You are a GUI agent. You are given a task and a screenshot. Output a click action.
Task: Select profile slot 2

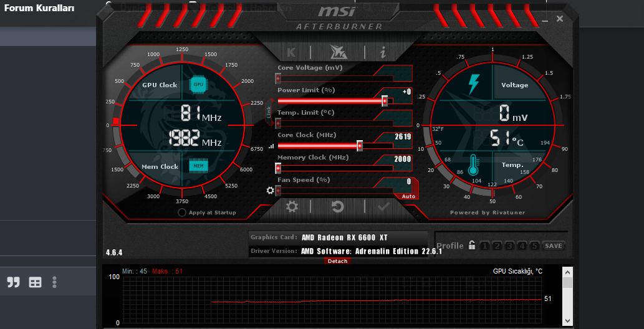tap(497, 246)
